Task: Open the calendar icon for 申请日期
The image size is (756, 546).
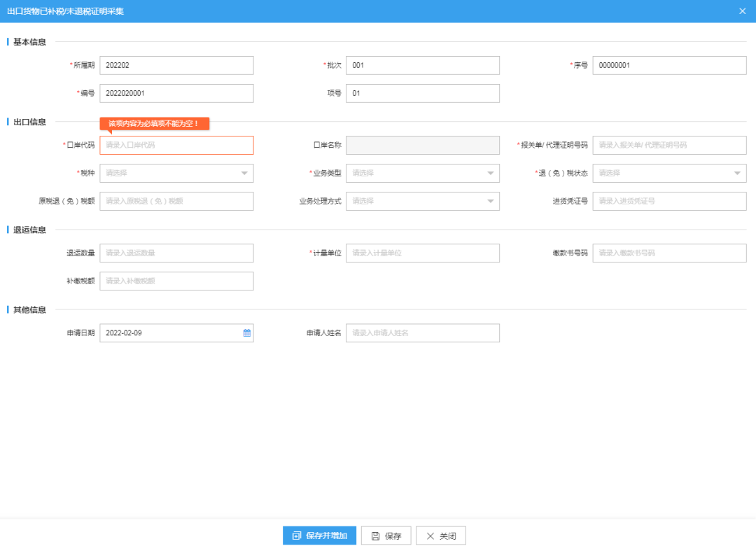Action: (x=246, y=333)
